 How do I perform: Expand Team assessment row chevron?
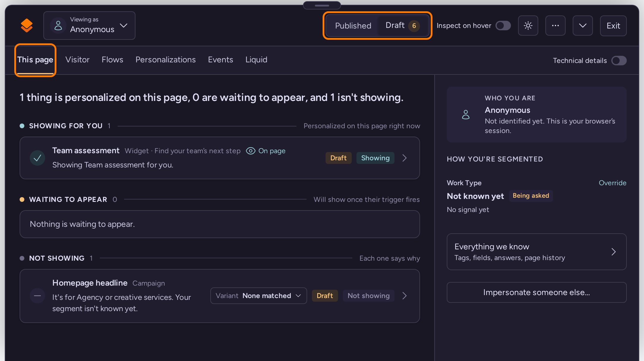point(404,158)
